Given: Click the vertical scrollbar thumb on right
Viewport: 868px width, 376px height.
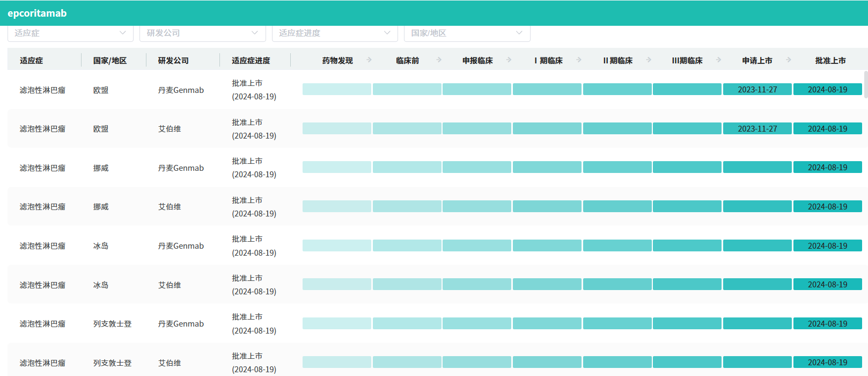Looking at the screenshot, I should pos(865,84).
